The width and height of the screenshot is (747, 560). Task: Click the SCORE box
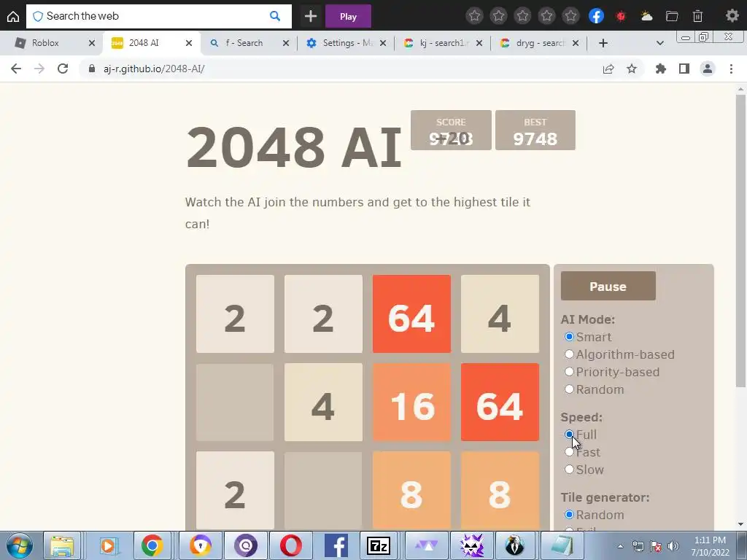(451, 130)
